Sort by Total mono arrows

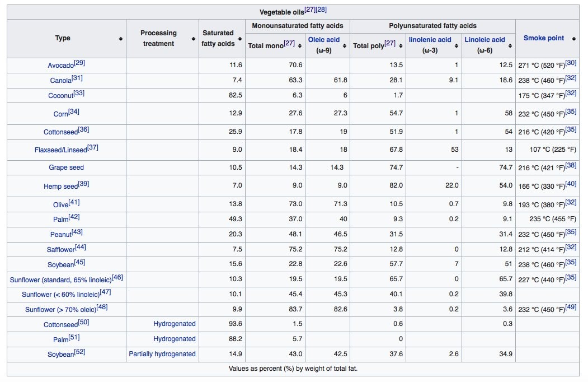[x=300, y=46]
